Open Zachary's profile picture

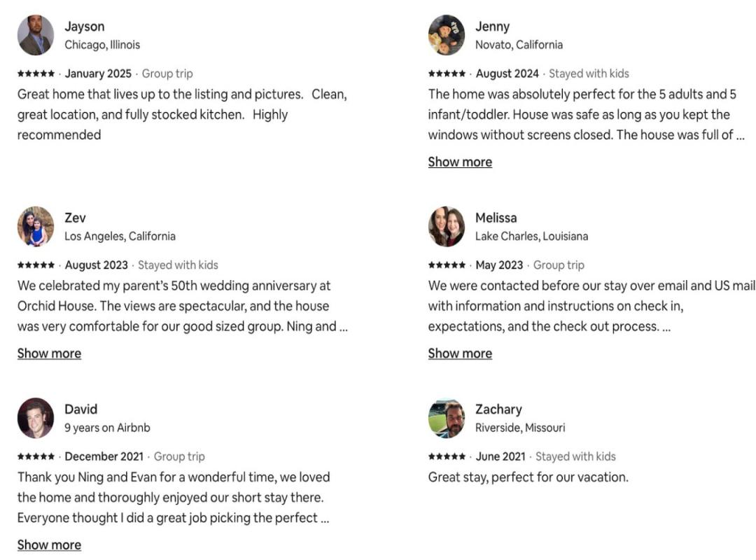tap(447, 418)
